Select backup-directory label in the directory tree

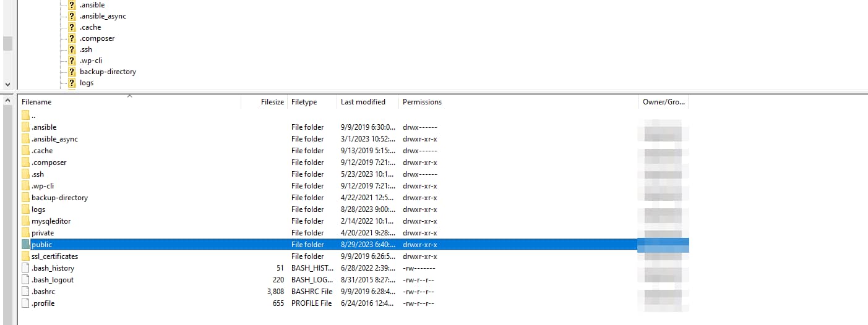click(108, 72)
